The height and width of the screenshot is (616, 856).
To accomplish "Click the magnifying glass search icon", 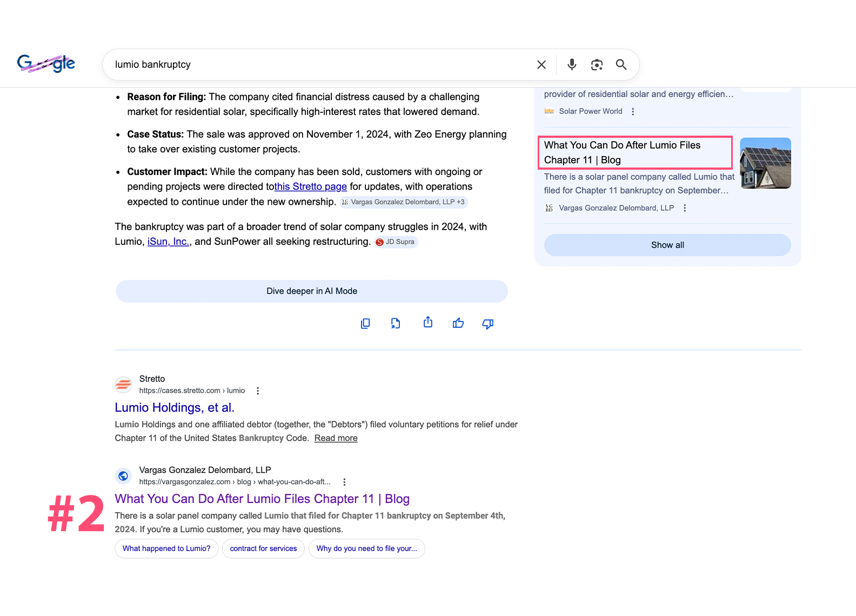I will (621, 65).
